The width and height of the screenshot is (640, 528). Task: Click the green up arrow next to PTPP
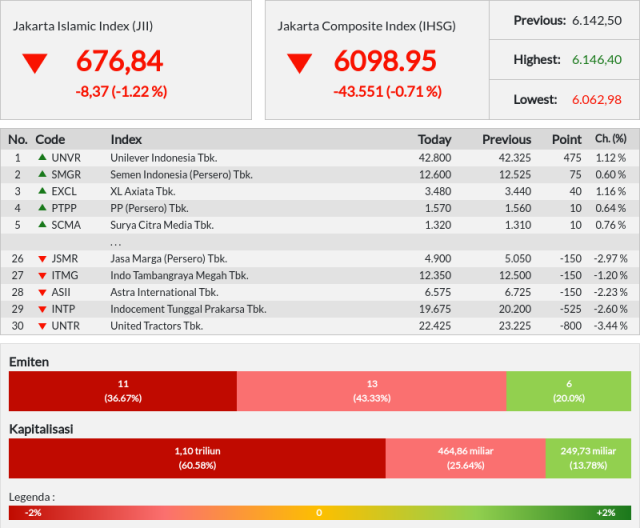[x=42, y=207]
